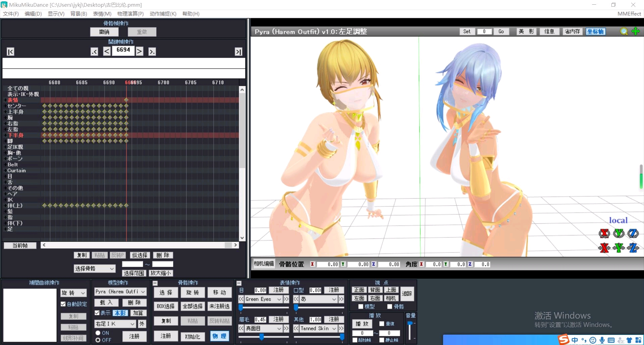The width and height of the screenshot is (644, 345).
Task: Click the green move arrows icon
Action: 636,31
